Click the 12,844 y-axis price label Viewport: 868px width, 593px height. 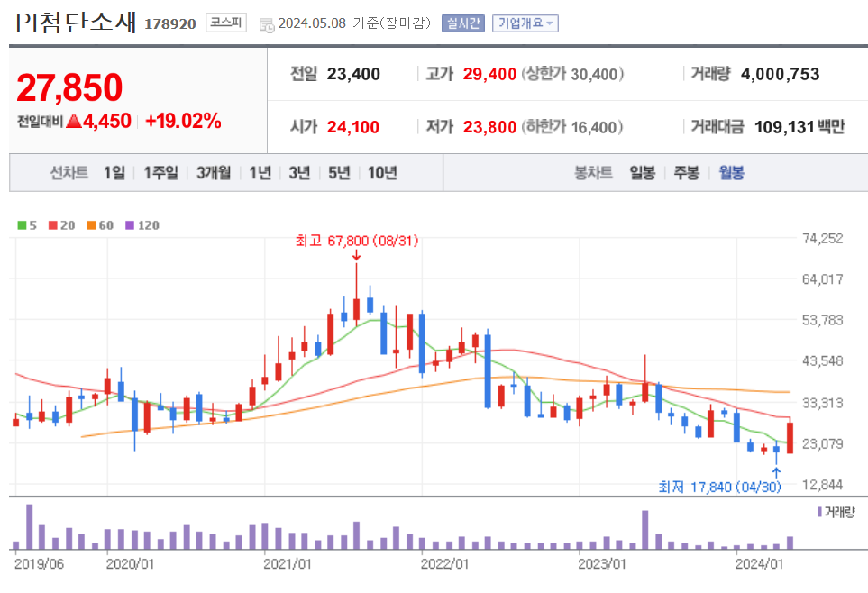click(x=823, y=485)
